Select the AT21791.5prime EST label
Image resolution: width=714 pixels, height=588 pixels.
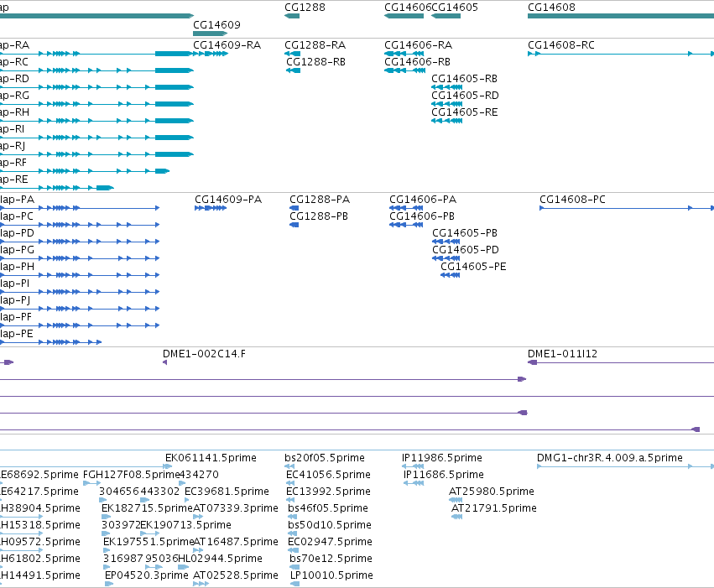pos(494,508)
